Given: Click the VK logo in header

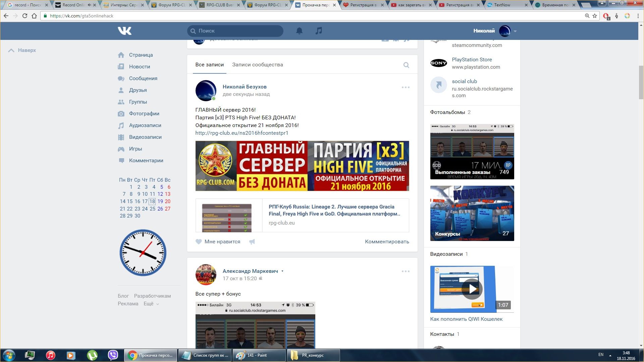Looking at the screenshot, I should click(x=124, y=31).
